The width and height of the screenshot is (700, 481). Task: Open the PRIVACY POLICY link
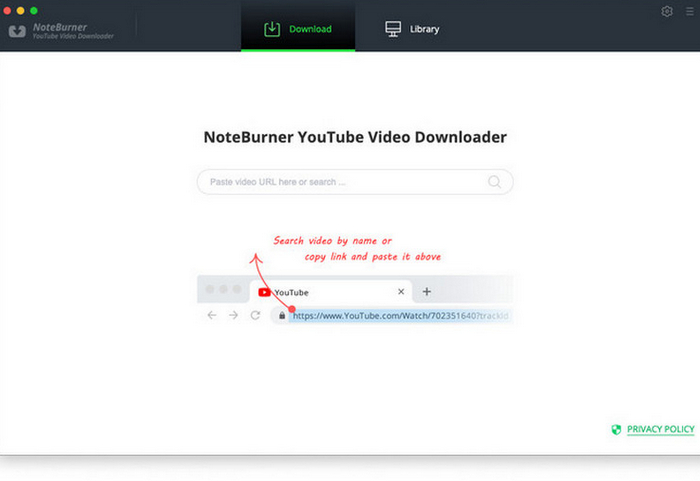660,429
